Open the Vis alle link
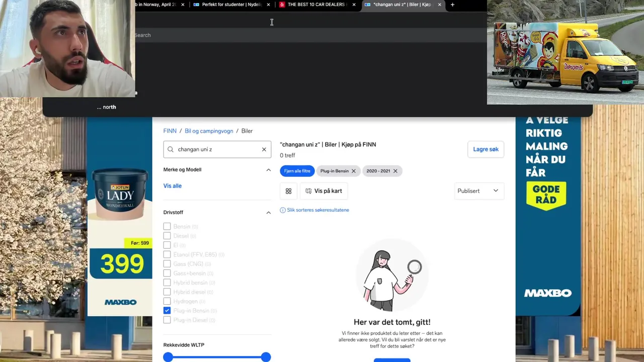 point(173,186)
